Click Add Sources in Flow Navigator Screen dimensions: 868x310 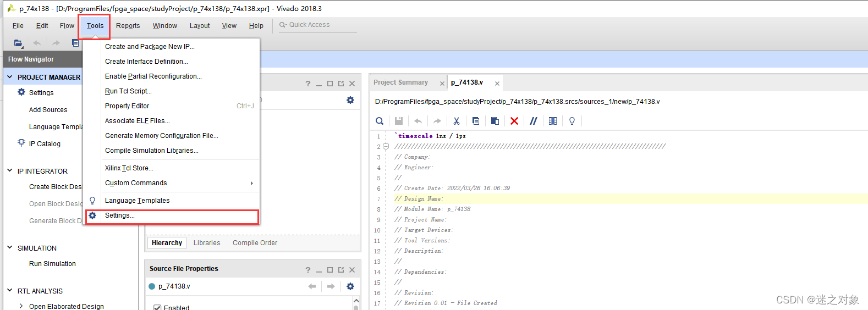[48, 110]
